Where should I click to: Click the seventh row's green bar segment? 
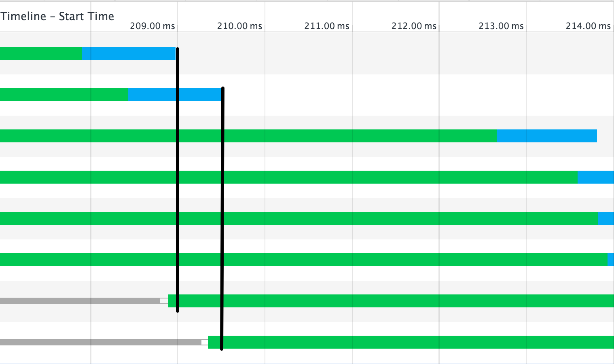391,301
